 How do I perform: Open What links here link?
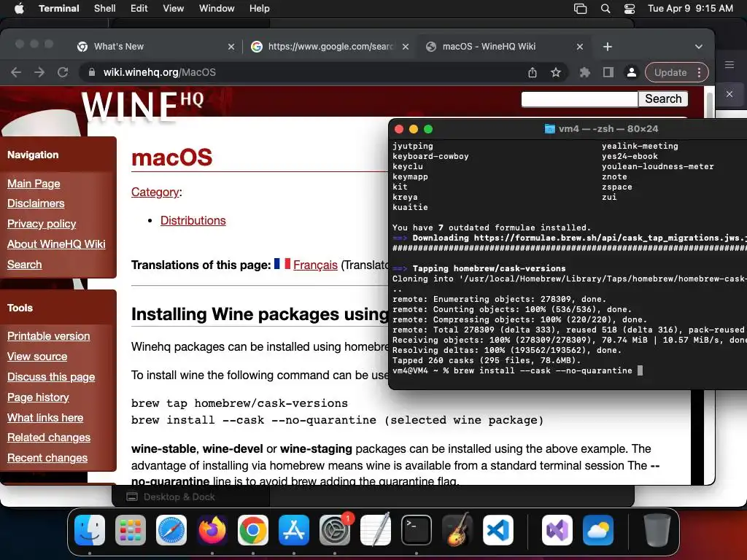coord(45,418)
